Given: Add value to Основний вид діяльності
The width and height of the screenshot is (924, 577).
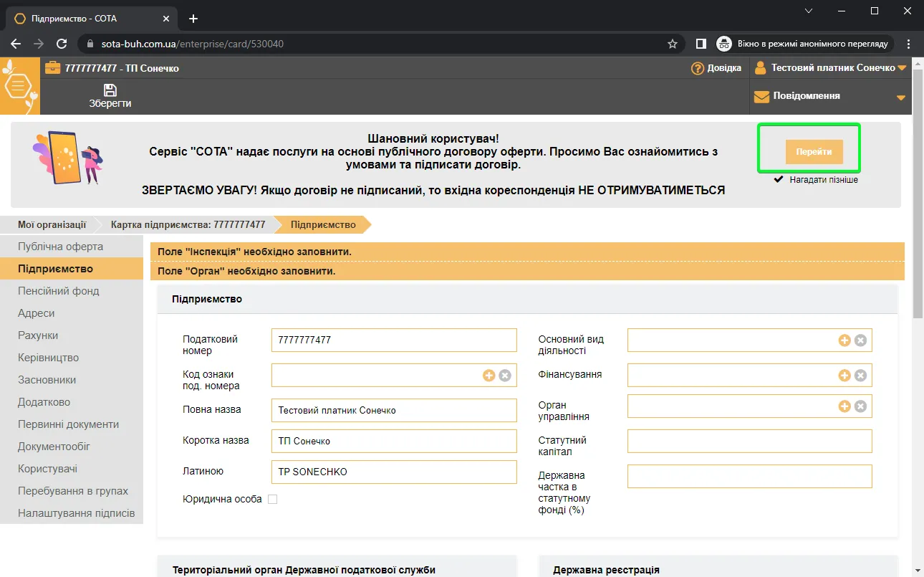Looking at the screenshot, I should (x=844, y=340).
